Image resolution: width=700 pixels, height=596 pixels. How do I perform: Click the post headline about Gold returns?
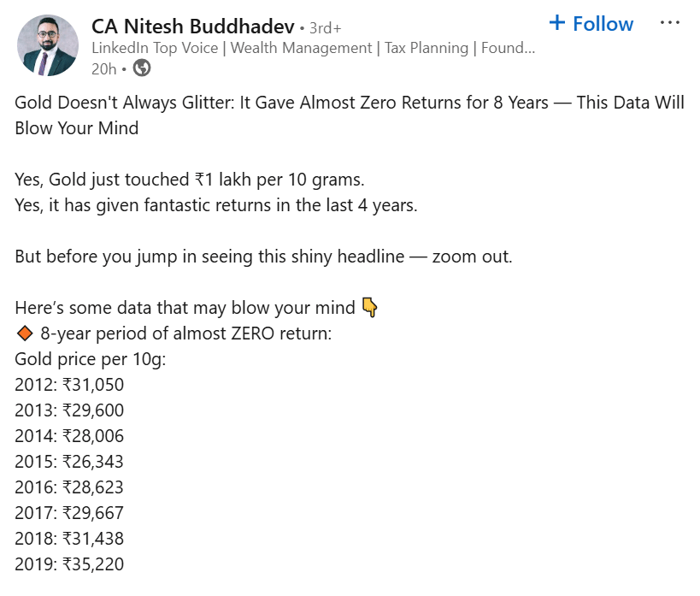point(349,115)
